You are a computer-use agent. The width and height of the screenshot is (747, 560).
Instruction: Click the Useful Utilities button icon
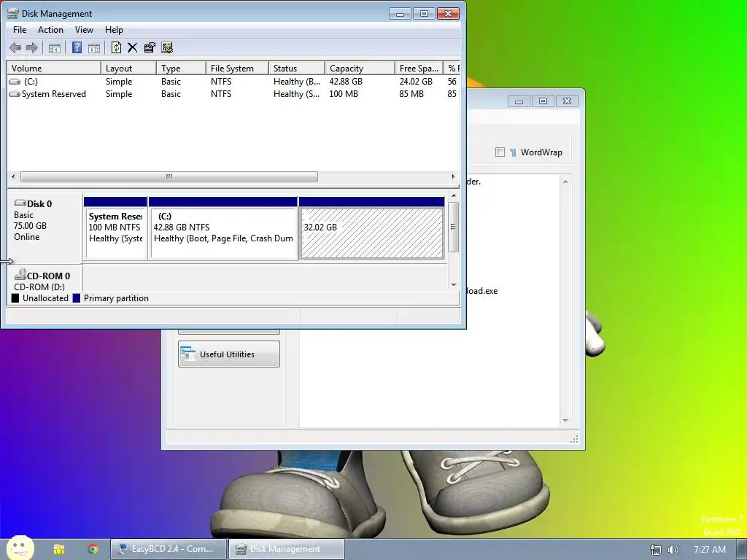point(187,354)
